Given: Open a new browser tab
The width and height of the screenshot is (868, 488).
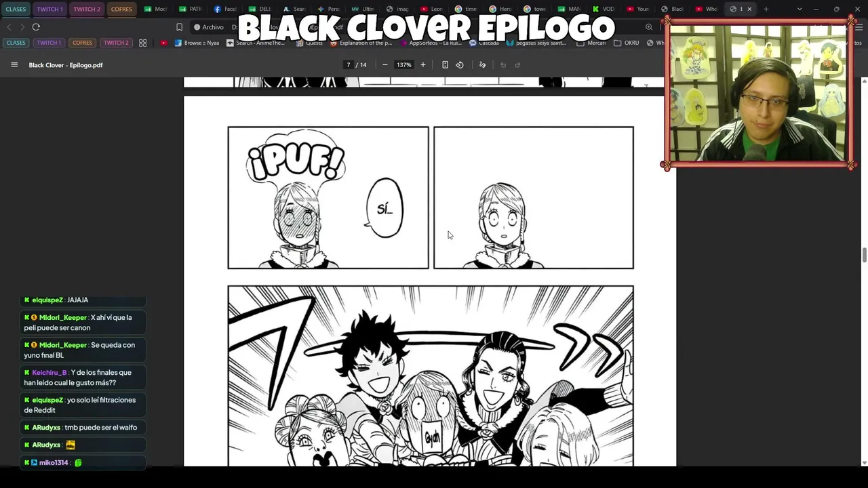Looking at the screenshot, I should point(766,9).
